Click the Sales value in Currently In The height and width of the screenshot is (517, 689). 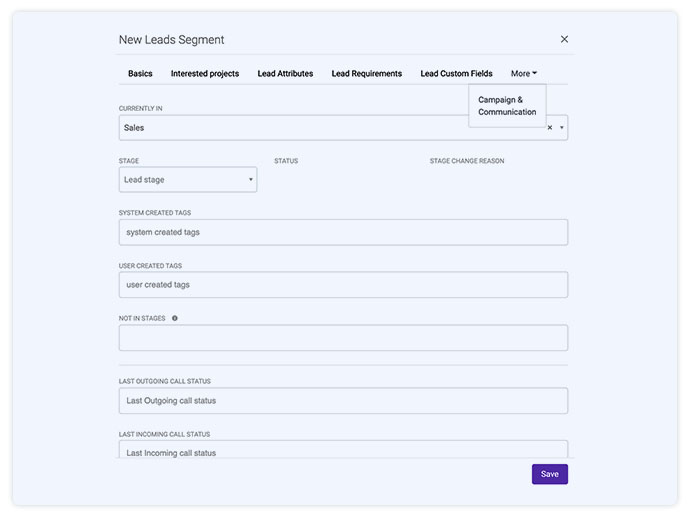tap(134, 128)
